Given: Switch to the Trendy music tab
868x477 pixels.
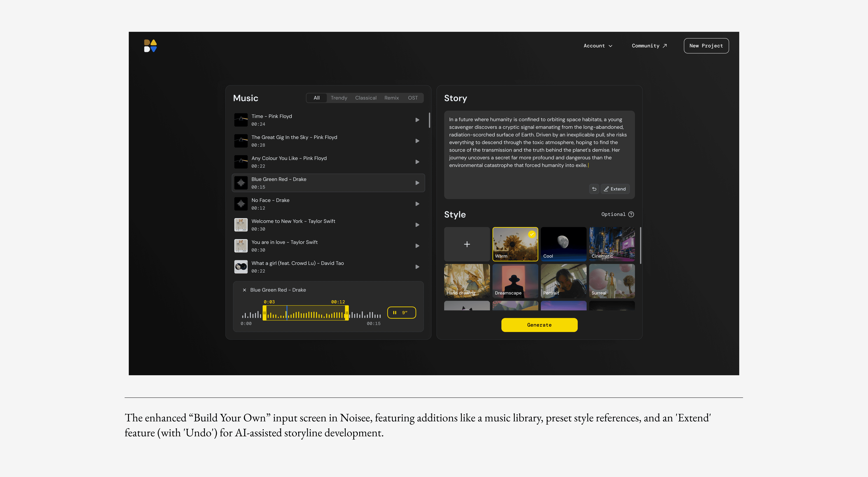Looking at the screenshot, I should coord(339,98).
